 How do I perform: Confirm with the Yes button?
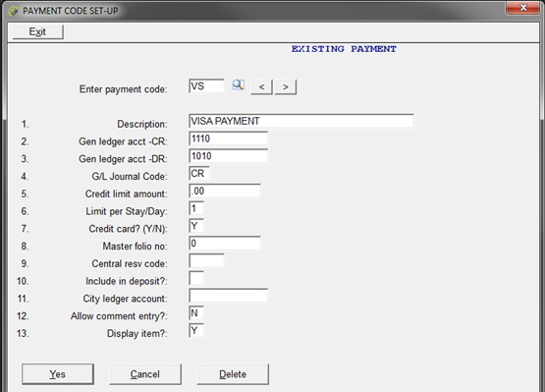58,374
